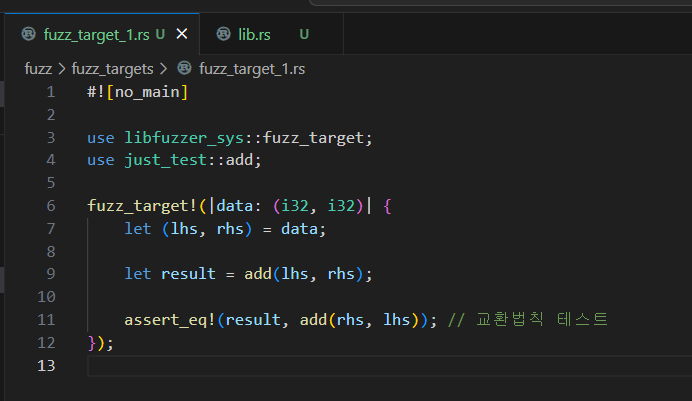The image size is (692, 401).
Task: Close the fuzz_target_1.rs tab
Action: pyautogui.click(x=182, y=34)
